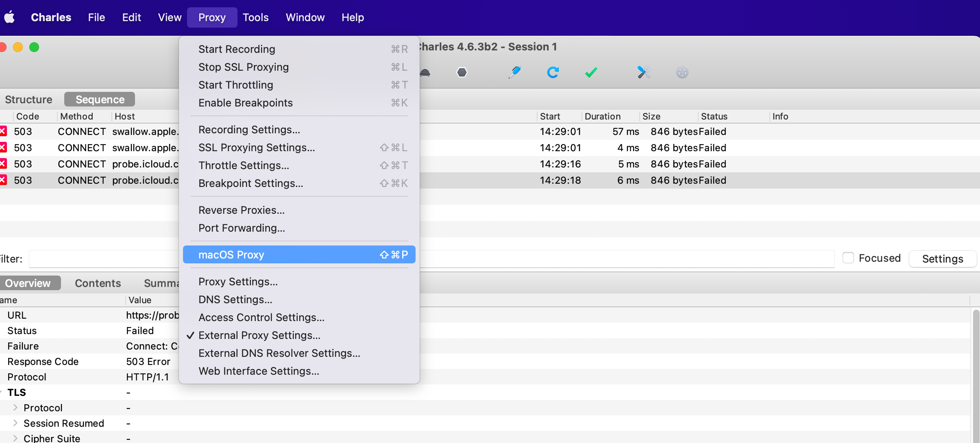Click red X icon of 14:29:18 row
Image resolution: width=980 pixels, height=443 pixels.
pyautogui.click(x=3, y=180)
